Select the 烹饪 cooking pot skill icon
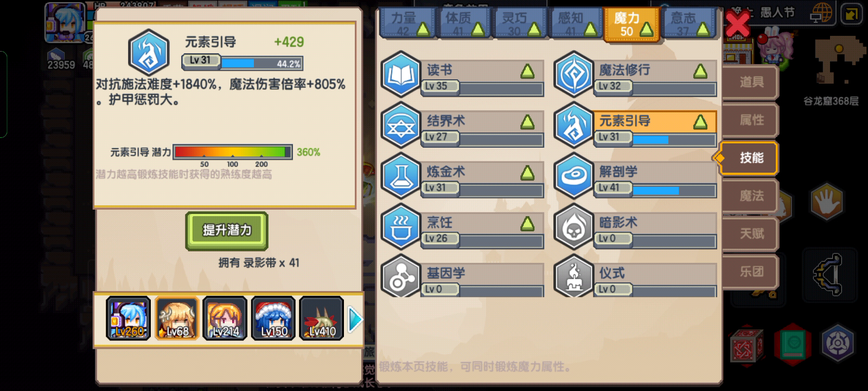The width and height of the screenshot is (868, 391). [x=401, y=227]
